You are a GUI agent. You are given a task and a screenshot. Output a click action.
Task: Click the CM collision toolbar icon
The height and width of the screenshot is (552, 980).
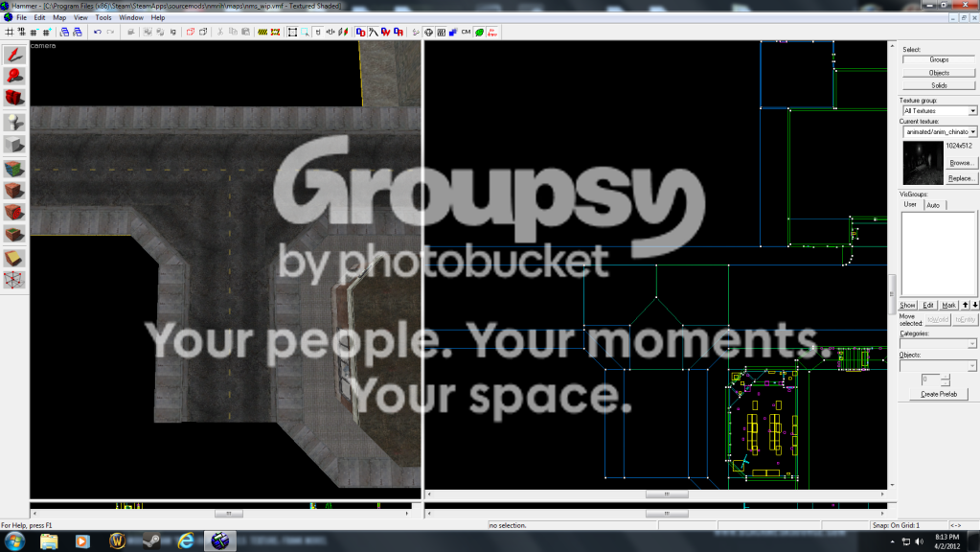(466, 32)
